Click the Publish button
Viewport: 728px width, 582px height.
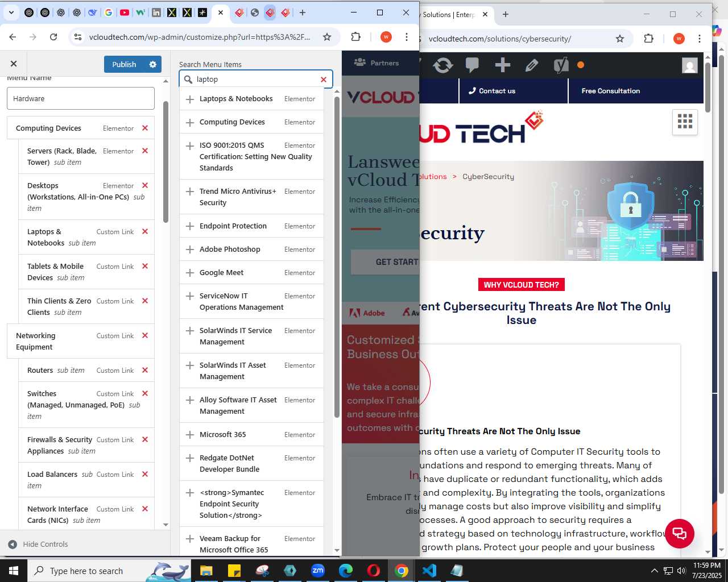click(124, 64)
